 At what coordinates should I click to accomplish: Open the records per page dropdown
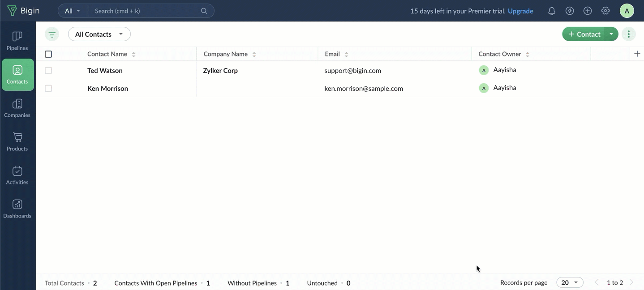point(570,282)
